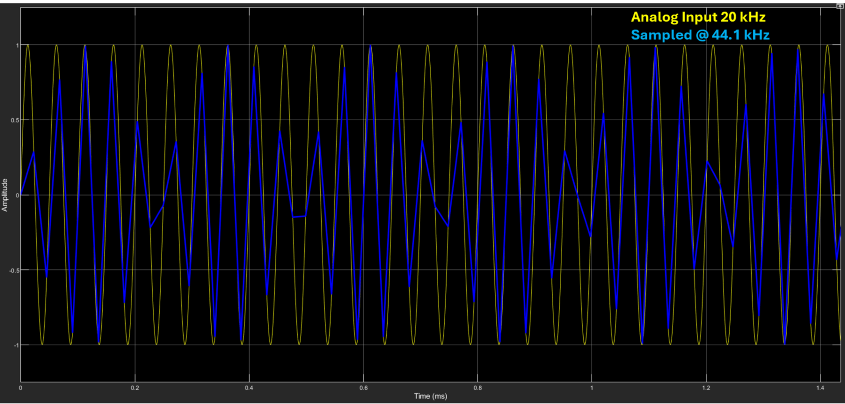The image size is (845, 404).
Task: Click the 1.4 tick on the time axis
Action: (x=820, y=387)
